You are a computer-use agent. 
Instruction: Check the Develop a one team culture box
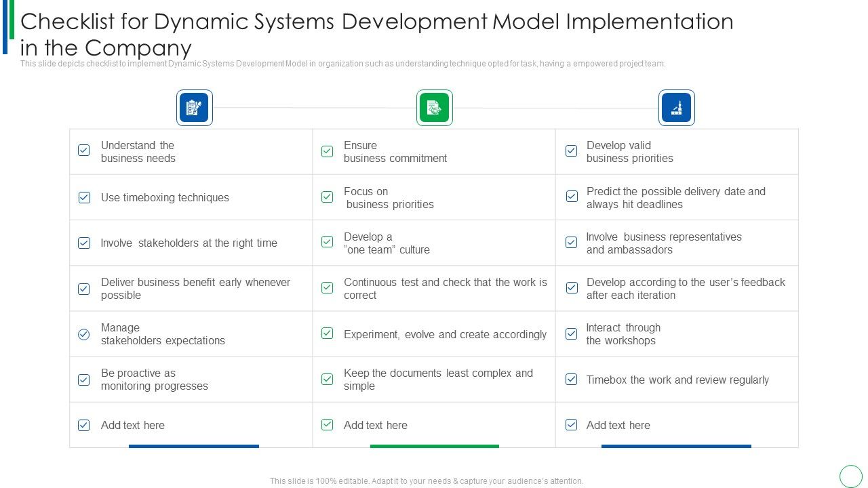(328, 241)
